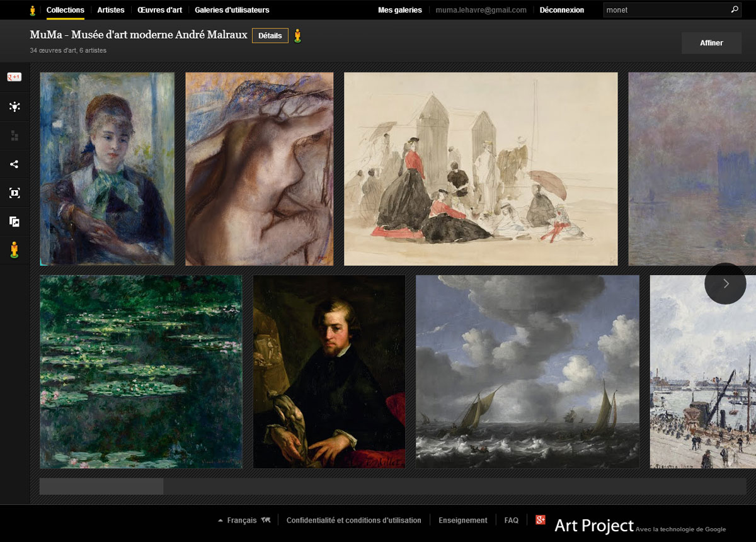Open the Renoir portrait of young woman
Screen dimensions: 756x542
click(x=107, y=169)
